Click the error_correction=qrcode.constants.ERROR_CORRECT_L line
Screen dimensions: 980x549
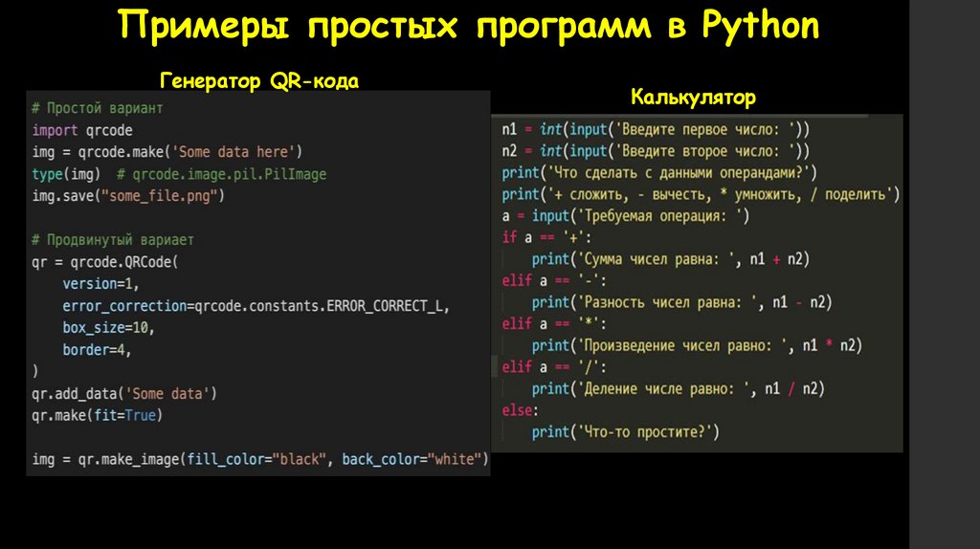(256, 306)
